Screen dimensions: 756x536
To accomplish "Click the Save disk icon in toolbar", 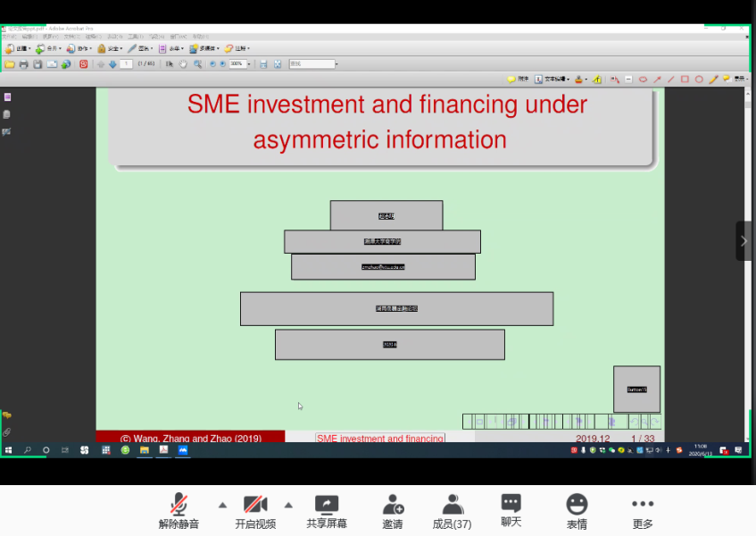I will tap(37, 64).
